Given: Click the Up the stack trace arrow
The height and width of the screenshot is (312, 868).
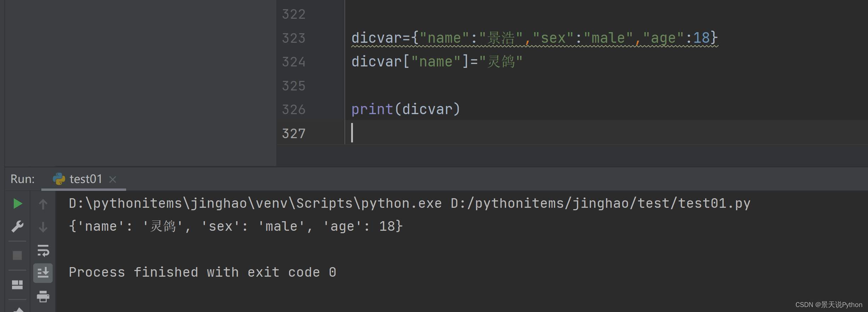Looking at the screenshot, I should (43, 204).
